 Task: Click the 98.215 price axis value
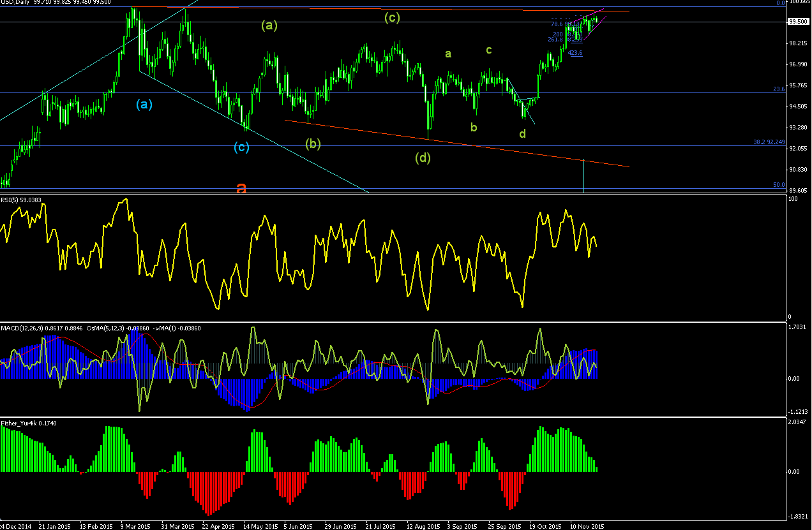pyautogui.click(x=799, y=43)
